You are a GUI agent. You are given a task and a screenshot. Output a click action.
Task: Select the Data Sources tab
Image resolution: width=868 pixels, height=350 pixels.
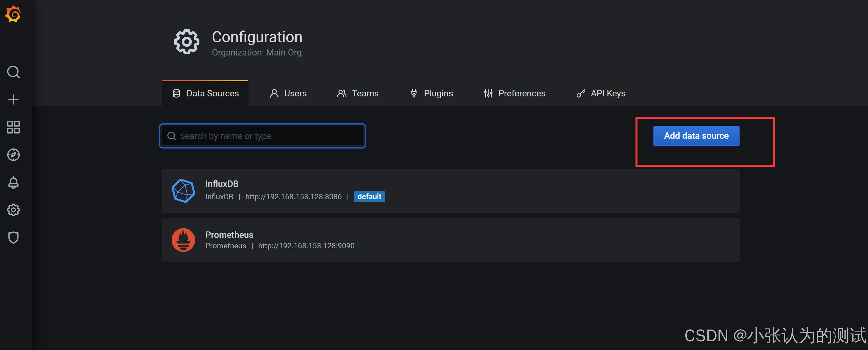click(206, 93)
